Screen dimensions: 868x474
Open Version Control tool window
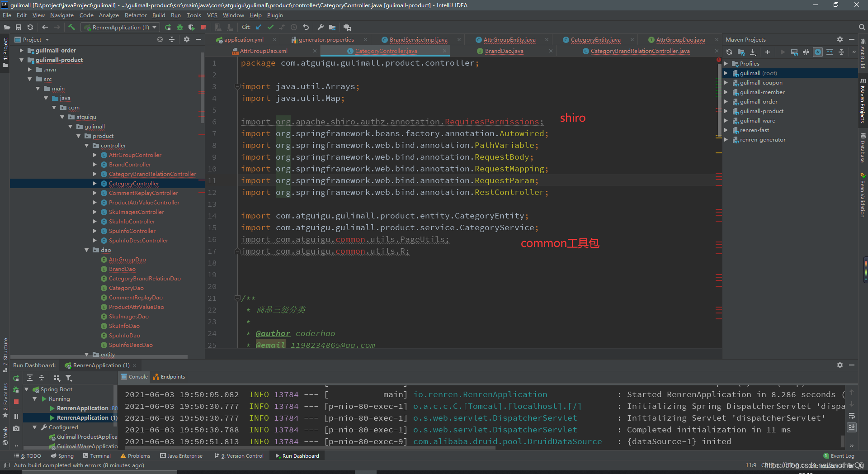(239, 456)
